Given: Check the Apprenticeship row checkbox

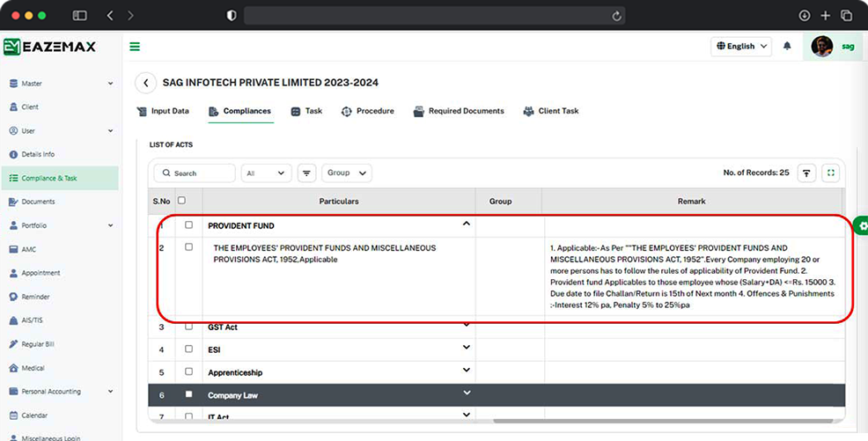Looking at the screenshot, I should 188,371.
